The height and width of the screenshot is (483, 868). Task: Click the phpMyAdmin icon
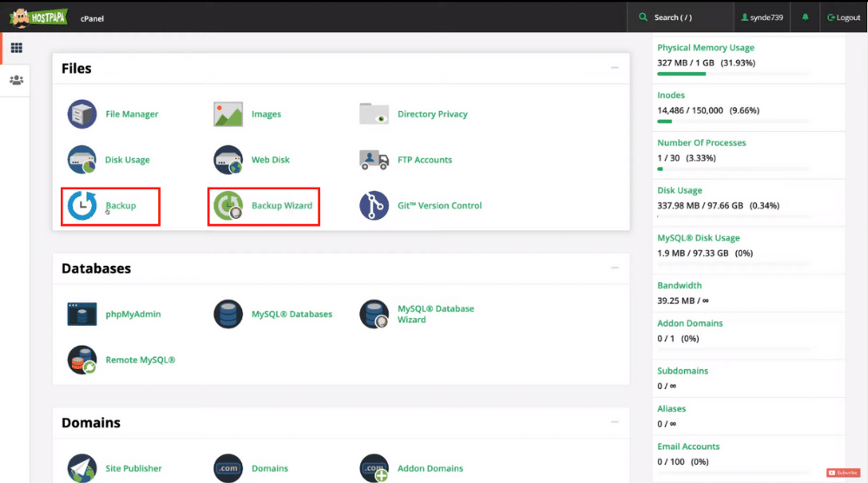tap(82, 314)
